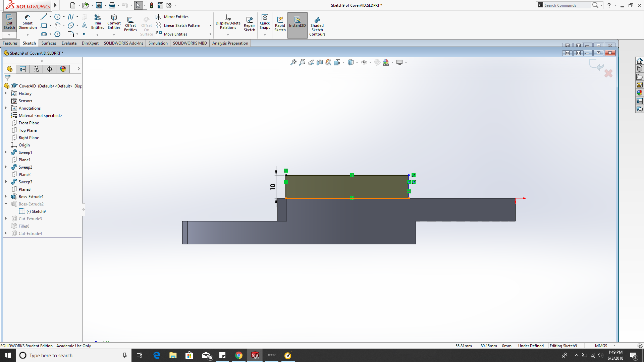Switch to SOLIDWORKS Add-Ins tab
The width and height of the screenshot is (644, 362).
(123, 43)
